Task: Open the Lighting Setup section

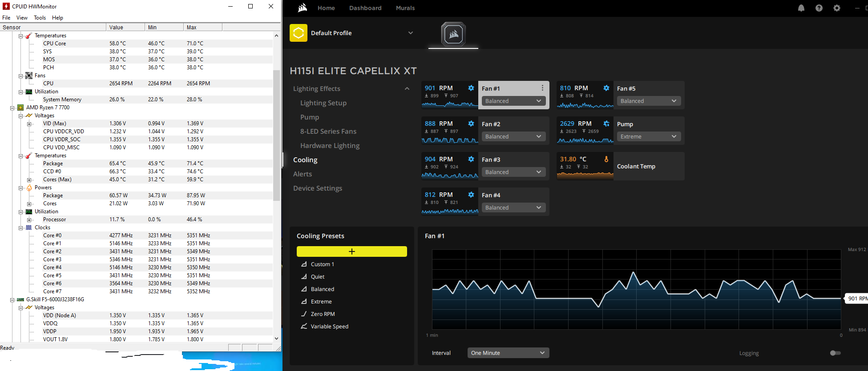Action: coord(323,103)
